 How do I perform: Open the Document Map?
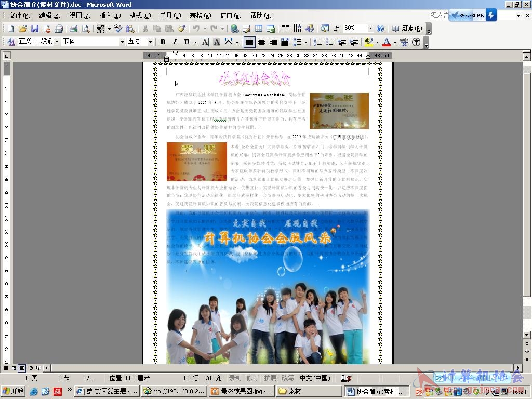pyautogui.click(x=324, y=29)
